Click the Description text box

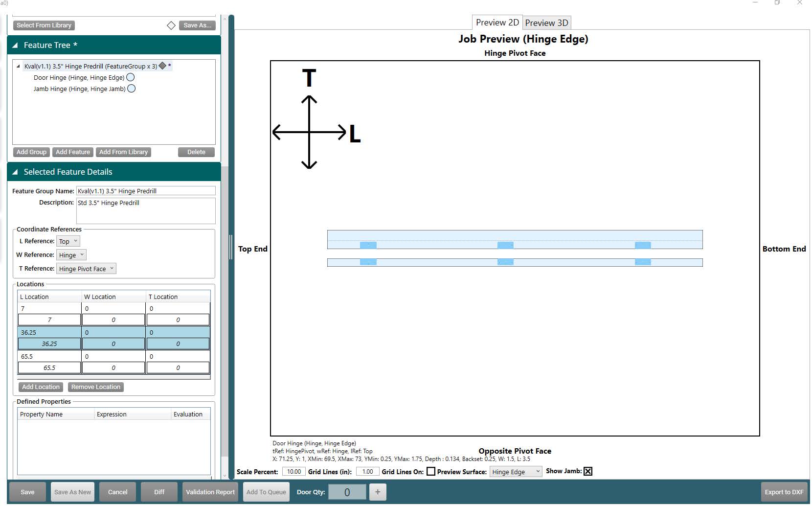click(146, 211)
